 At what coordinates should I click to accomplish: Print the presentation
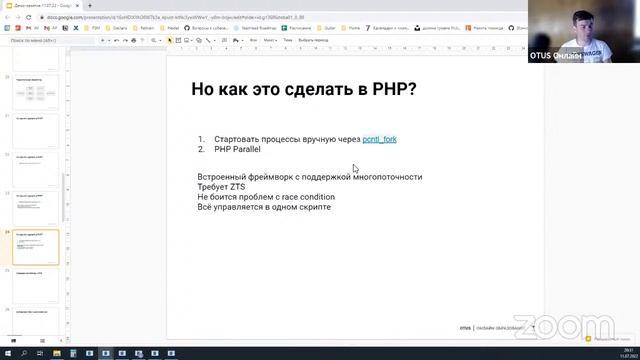133,40
